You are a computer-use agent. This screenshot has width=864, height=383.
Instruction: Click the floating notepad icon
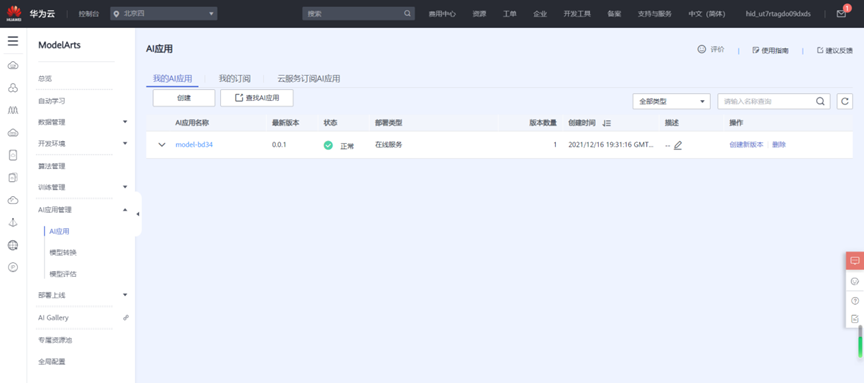point(855,319)
